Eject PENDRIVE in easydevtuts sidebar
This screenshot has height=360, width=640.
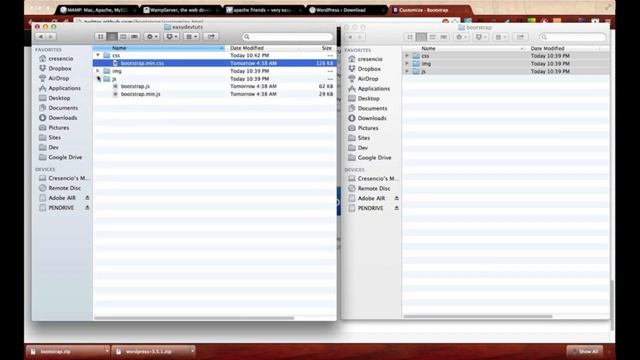pyautogui.click(x=87, y=208)
